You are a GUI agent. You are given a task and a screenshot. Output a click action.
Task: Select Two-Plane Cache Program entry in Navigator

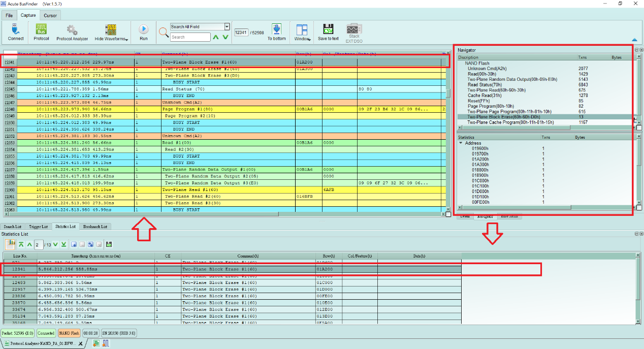pos(510,122)
